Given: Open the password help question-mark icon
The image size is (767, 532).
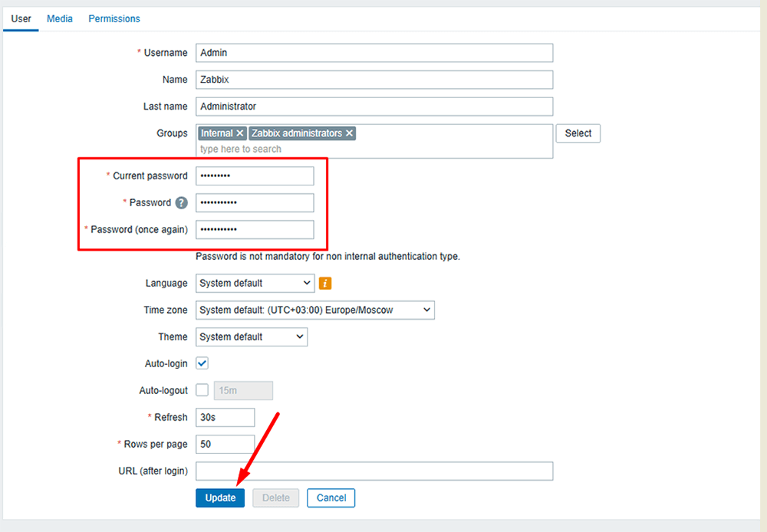Looking at the screenshot, I should tap(182, 202).
